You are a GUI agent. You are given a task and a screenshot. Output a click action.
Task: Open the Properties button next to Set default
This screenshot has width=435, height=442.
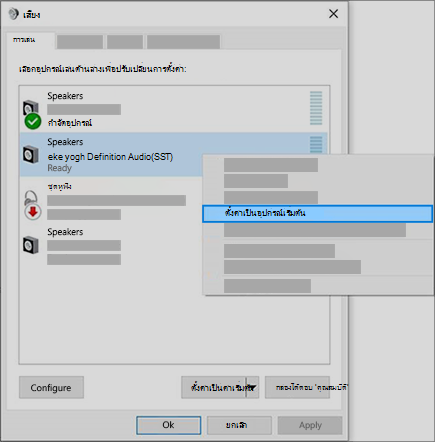coord(297,388)
